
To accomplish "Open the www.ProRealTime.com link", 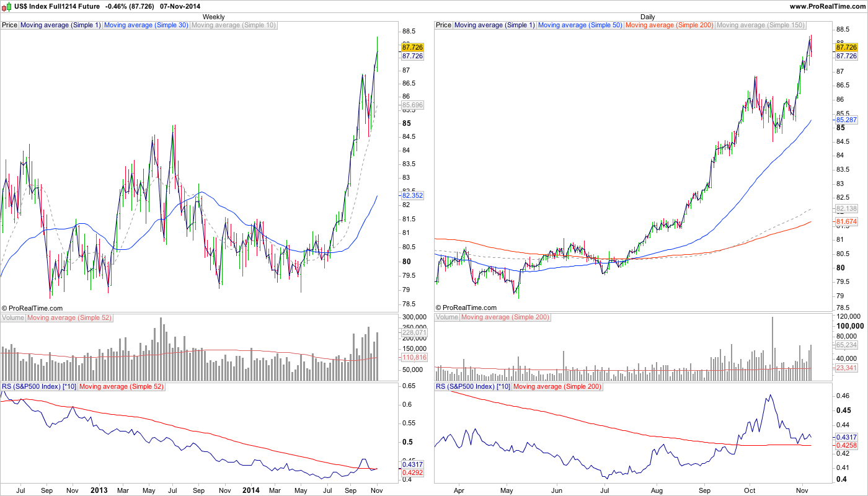I will click(x=828, y=6).
